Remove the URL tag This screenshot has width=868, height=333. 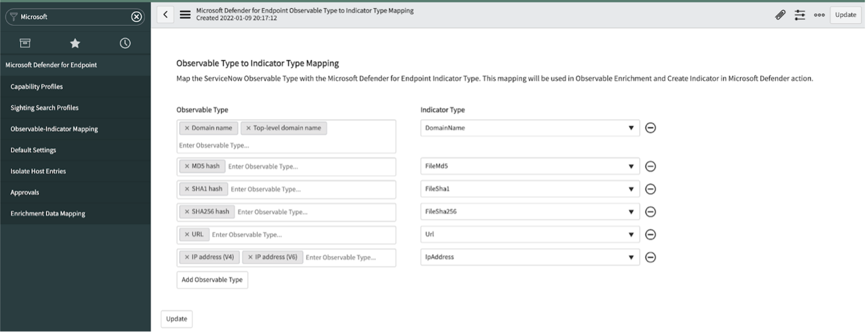(186, 235)
